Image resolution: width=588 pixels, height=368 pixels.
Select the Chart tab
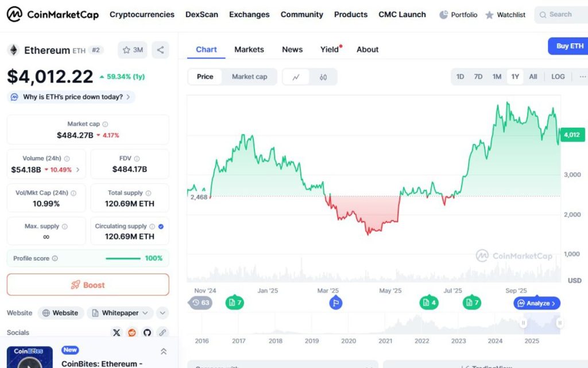pyautogui.click(x=206, y=49)
